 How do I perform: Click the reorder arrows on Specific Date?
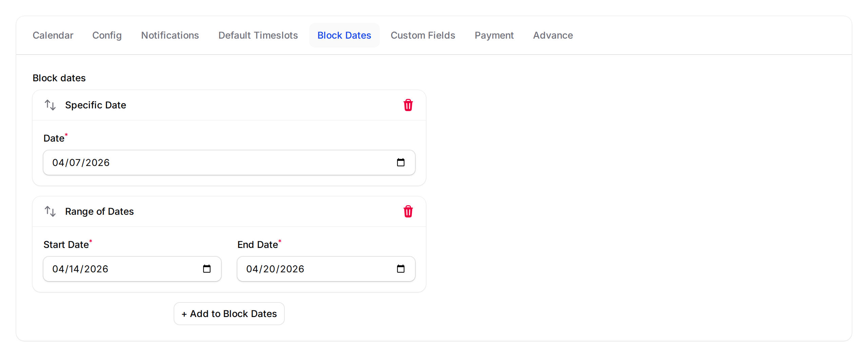coord(50,105)
